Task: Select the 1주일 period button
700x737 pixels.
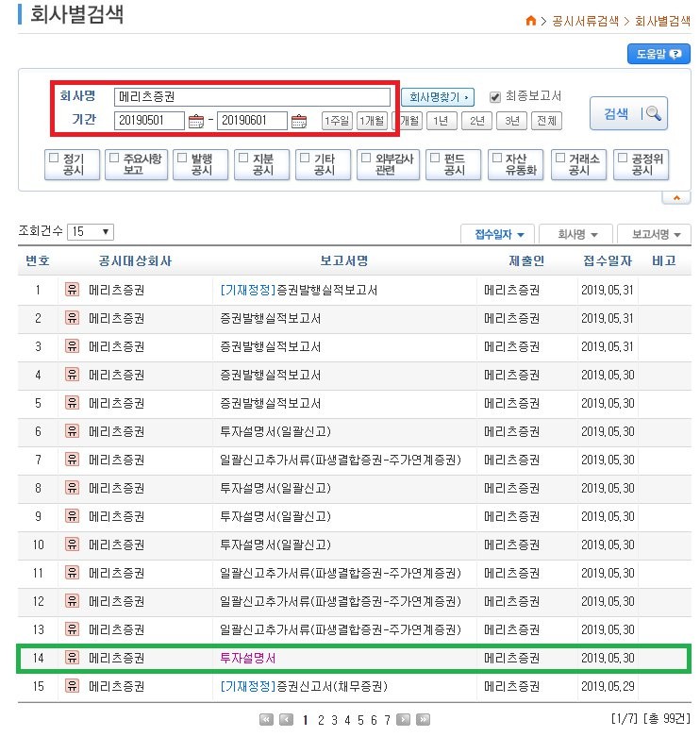Action: (x=337, y=121)
